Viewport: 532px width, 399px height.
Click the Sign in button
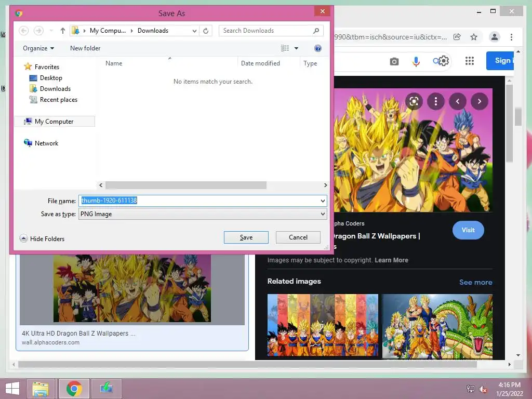point(500,61)
